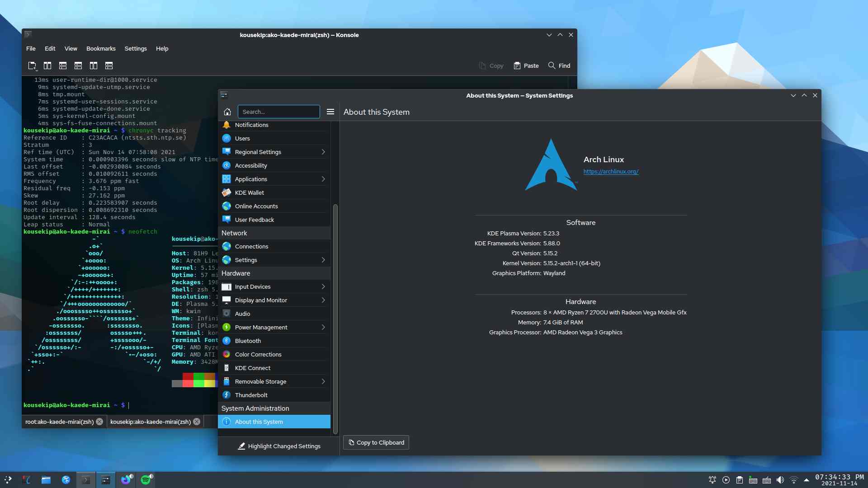Open a new terminal tab in Konsole

point(32,66)
